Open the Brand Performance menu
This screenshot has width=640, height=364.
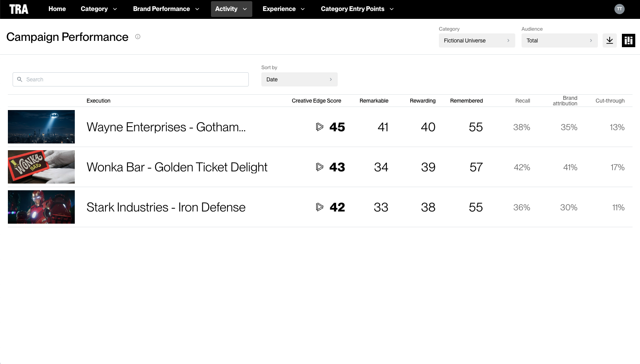tap(166, 9)
